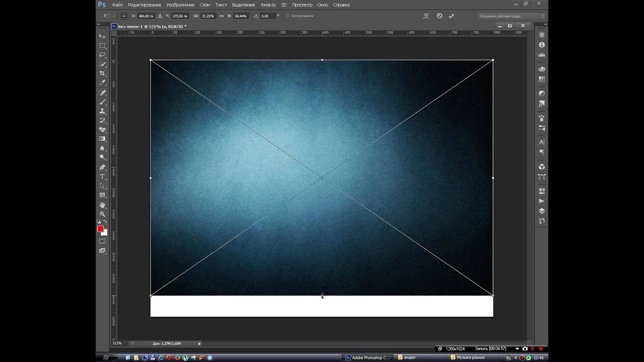The height and width of the screenshot is (362, 644).
Task: Open Основная рабочая среда workspace dropdown
Action: (x=512, y=16)
